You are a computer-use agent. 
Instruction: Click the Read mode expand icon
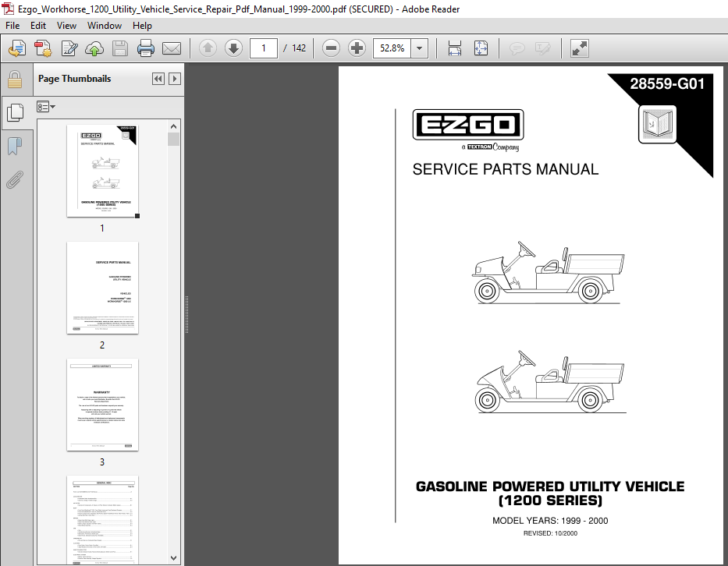point(580,48)
